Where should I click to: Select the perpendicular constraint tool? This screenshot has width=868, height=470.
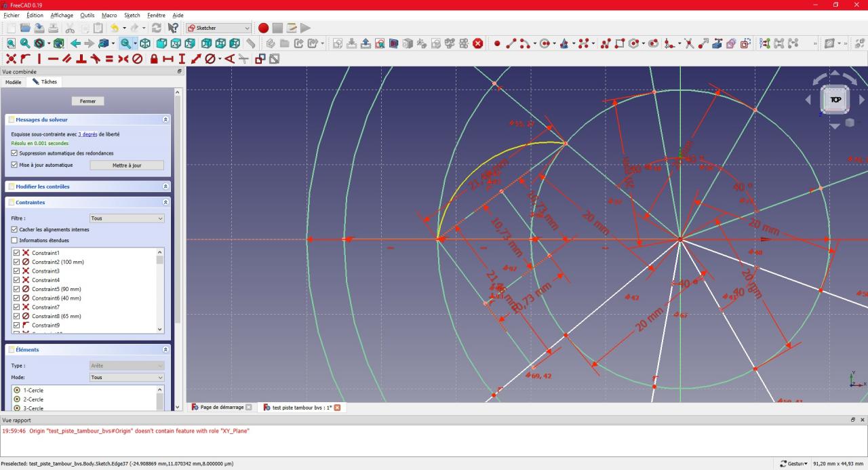click(81, 59)
